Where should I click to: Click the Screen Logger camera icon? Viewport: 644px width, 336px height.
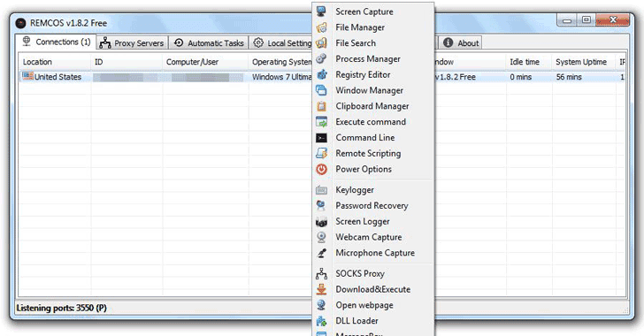(321, 222)
